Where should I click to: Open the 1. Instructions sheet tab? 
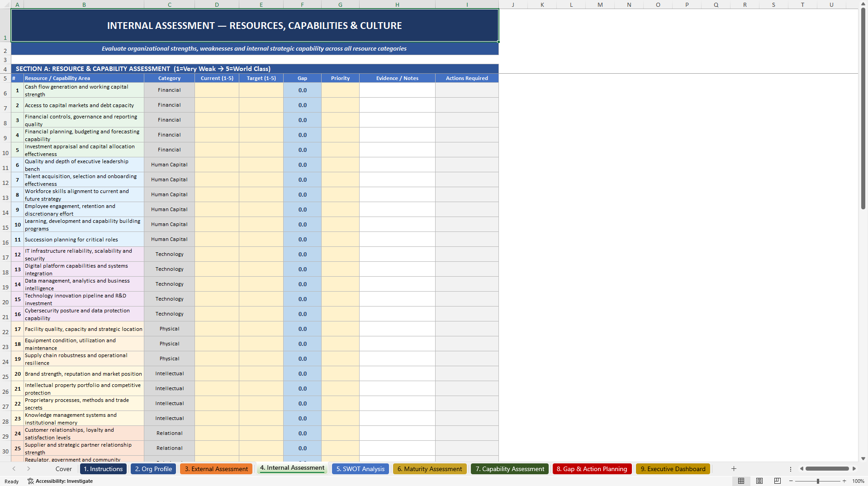click(103, 469)
